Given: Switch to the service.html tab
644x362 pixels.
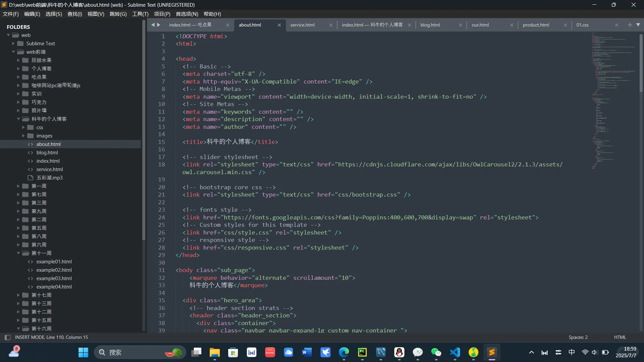Looking at the screenshot, I should tap(302, 25).
